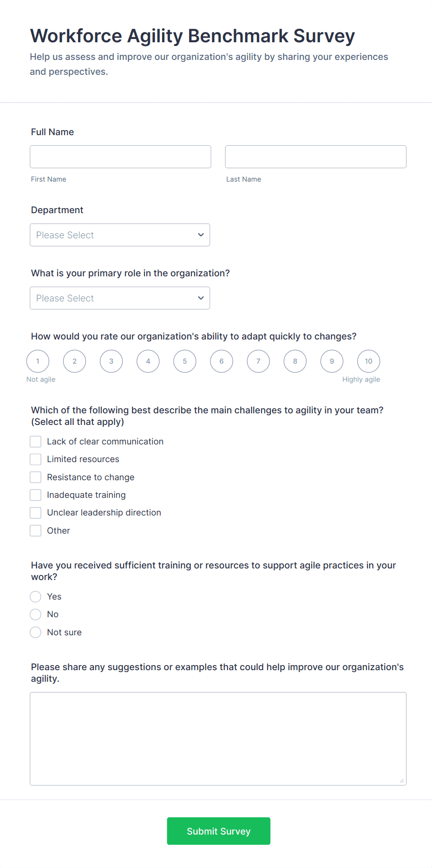Expand the primary role dropdown

(120, 298)
